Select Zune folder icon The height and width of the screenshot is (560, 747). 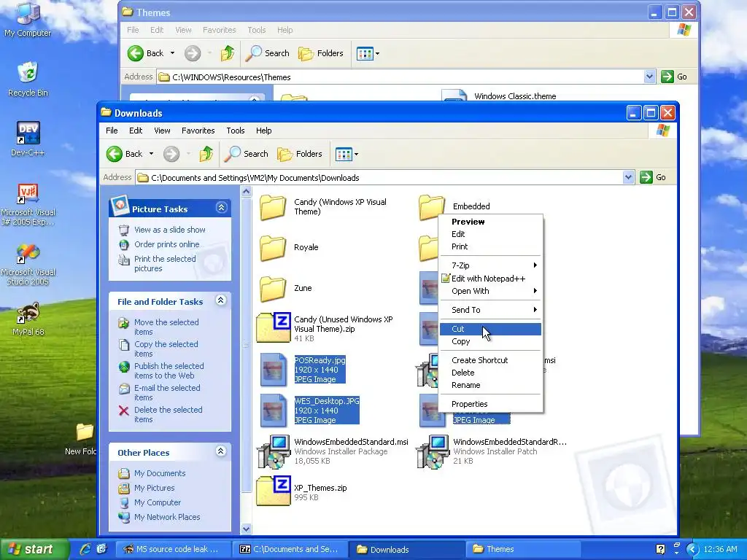(273, 289)
